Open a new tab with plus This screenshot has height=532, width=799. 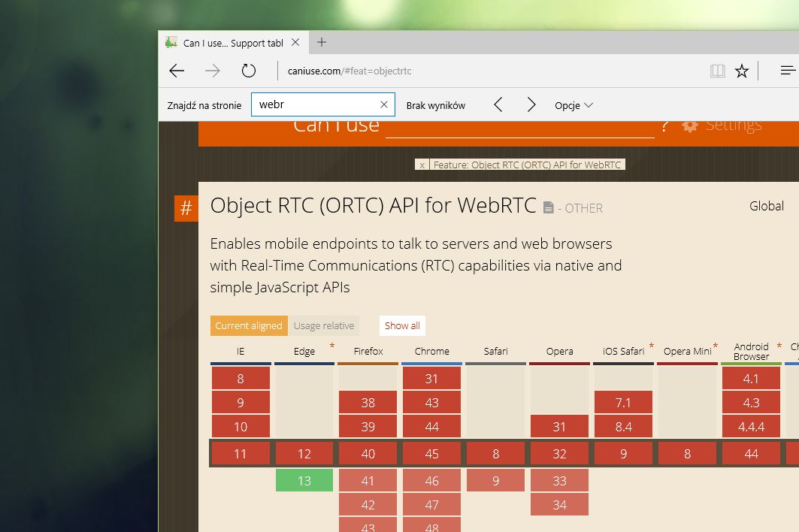(322, 42)
